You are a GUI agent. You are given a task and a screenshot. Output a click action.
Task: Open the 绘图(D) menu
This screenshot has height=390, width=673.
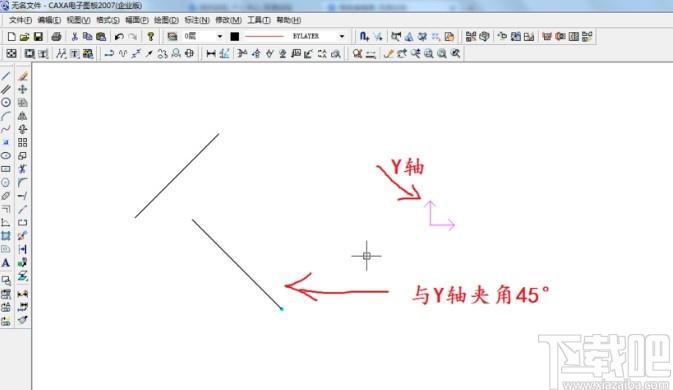pos(167,20)
